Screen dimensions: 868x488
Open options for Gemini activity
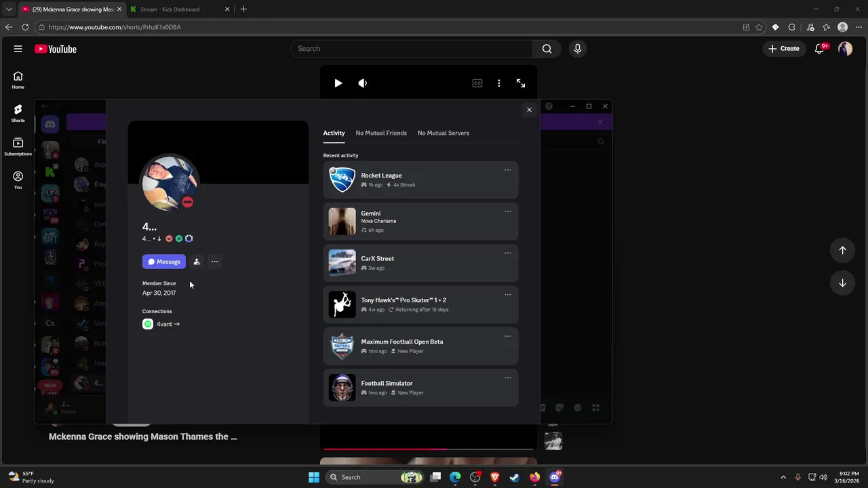coord(507,211)
